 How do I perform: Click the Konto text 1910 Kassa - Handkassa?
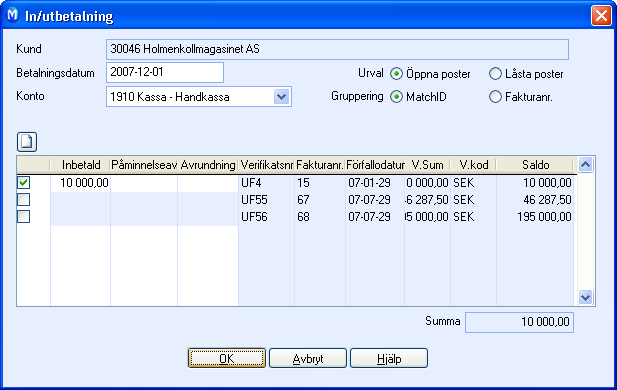pyautogui.click(x=170, y=97)
